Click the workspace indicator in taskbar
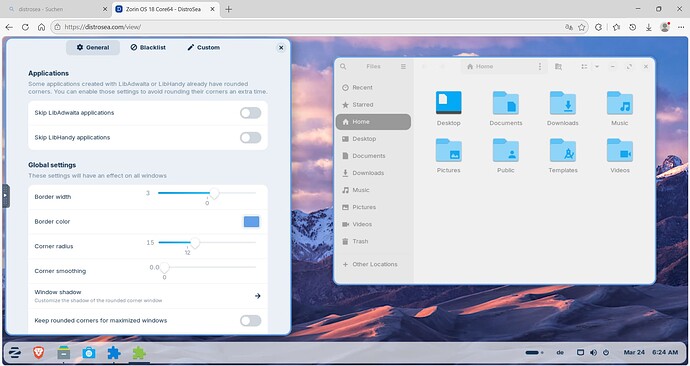 pos(534,352)
